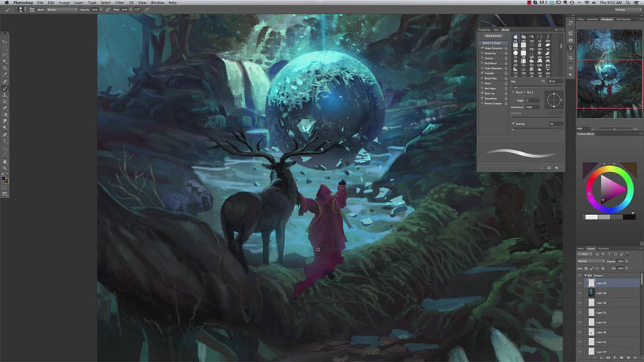Click the Brush Presets button

click(x=493, y=36)
